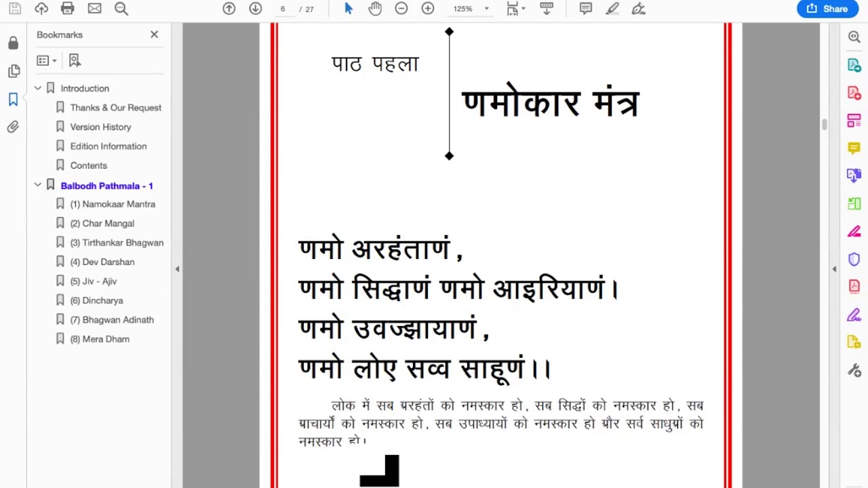868x488 pixels.
Task: Collapse left navigation pane arrow
Action: tap(177, 269)
